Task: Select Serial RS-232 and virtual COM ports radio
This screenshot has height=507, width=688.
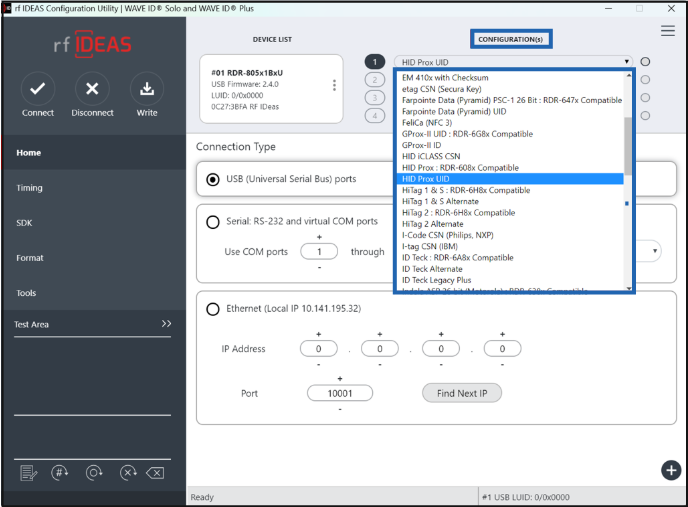Action: click(x=213, y=222)
